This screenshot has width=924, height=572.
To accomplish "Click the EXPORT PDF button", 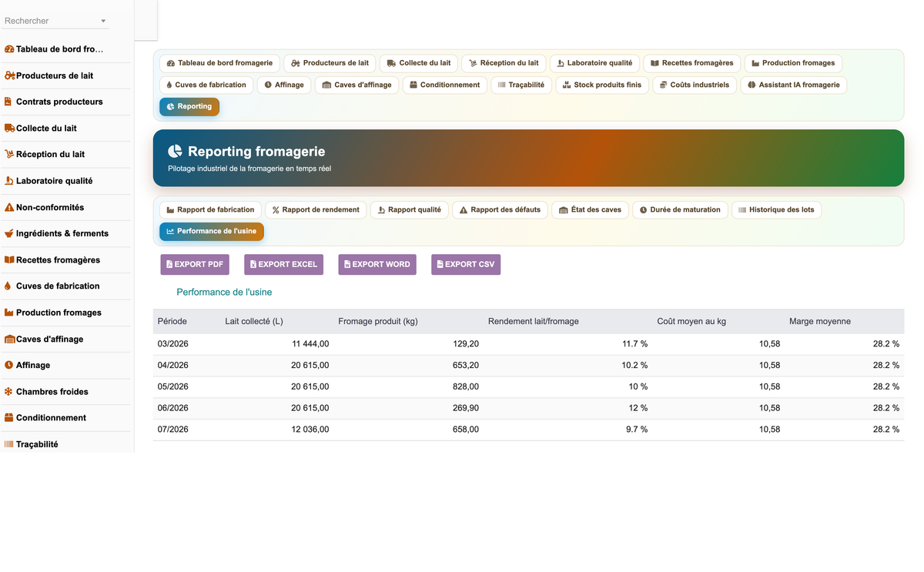I will pos(195,265).
